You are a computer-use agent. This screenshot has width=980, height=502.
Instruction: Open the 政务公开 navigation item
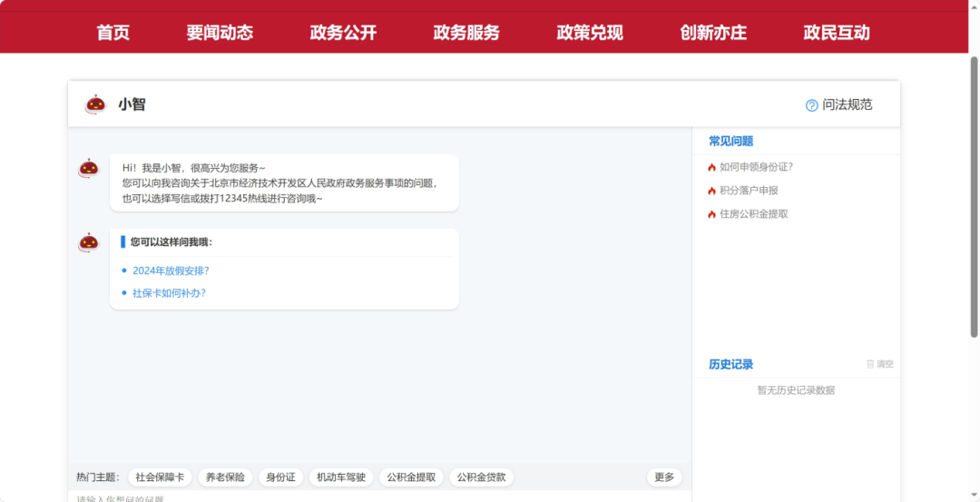pyautogui.click(x=343, y=33)
